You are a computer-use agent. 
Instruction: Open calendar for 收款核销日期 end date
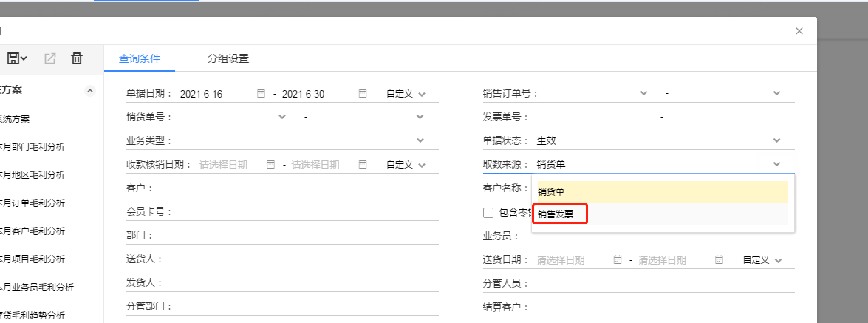[363, 165]
